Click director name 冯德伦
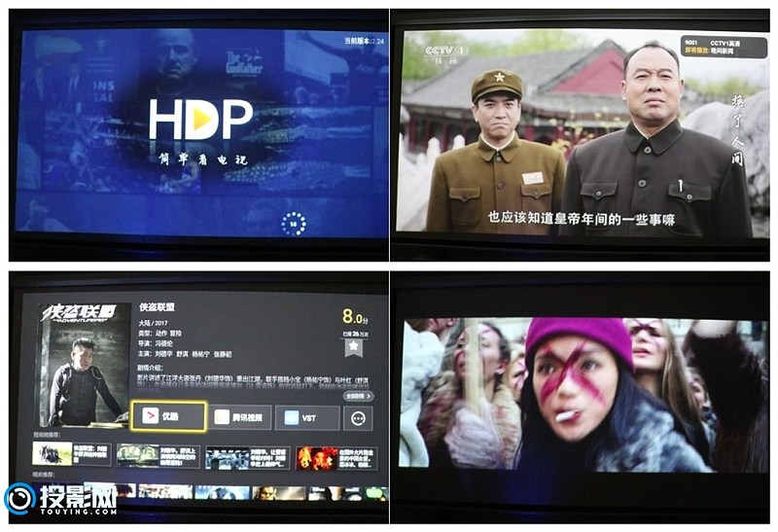This screenshot has height=532, width=778. 165,343
